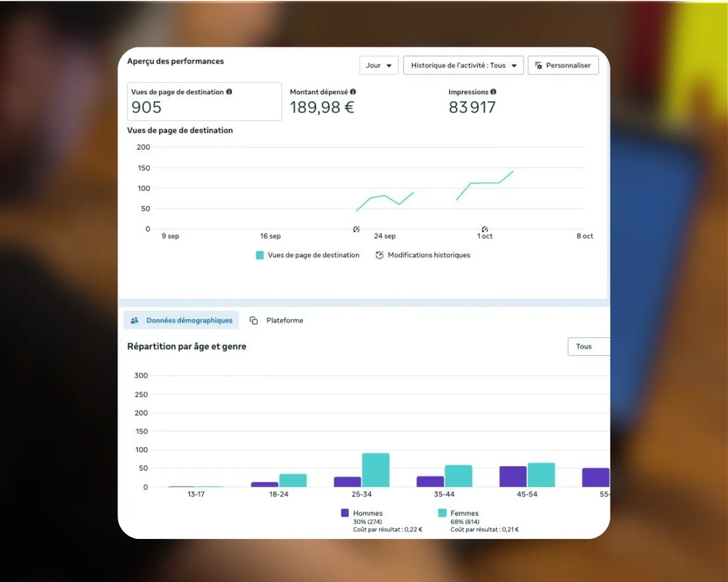This screenshot has width=728, height=582.
Task: Click the Aperçu des performances heading
Action: pos(175,61)
